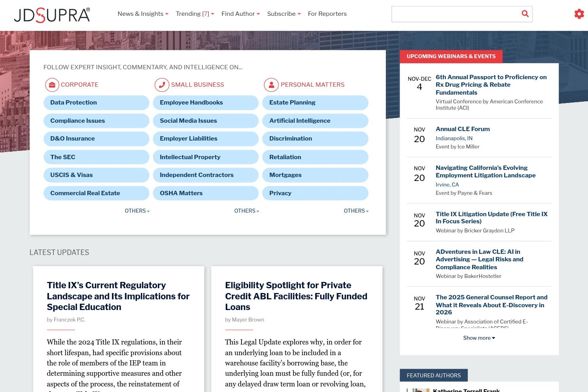Select the Data Protection topic
Viewport: 588px width, 392px height.
(96, 103)
